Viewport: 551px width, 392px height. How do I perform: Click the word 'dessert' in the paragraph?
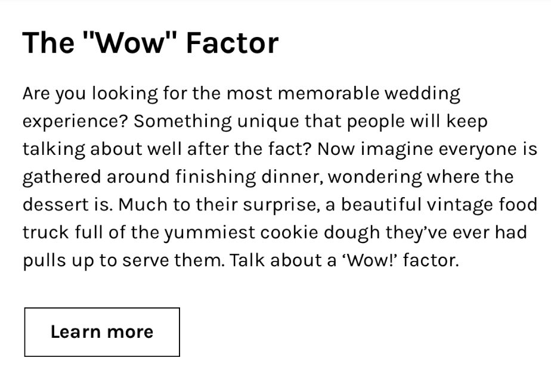coord(56,204)
